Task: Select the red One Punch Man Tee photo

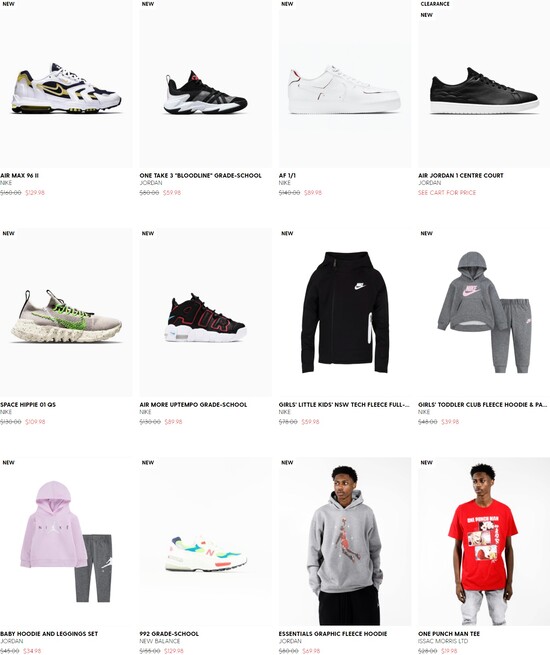Action: point(484,541)
